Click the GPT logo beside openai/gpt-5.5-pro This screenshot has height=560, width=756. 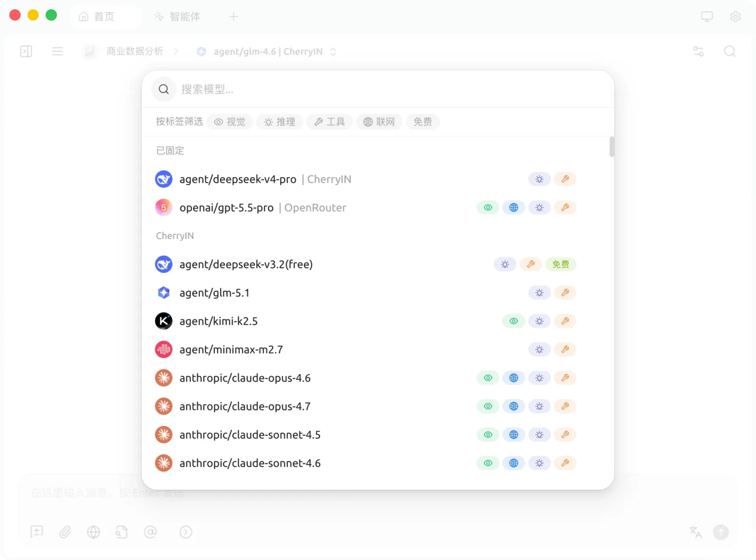point(163,208)
